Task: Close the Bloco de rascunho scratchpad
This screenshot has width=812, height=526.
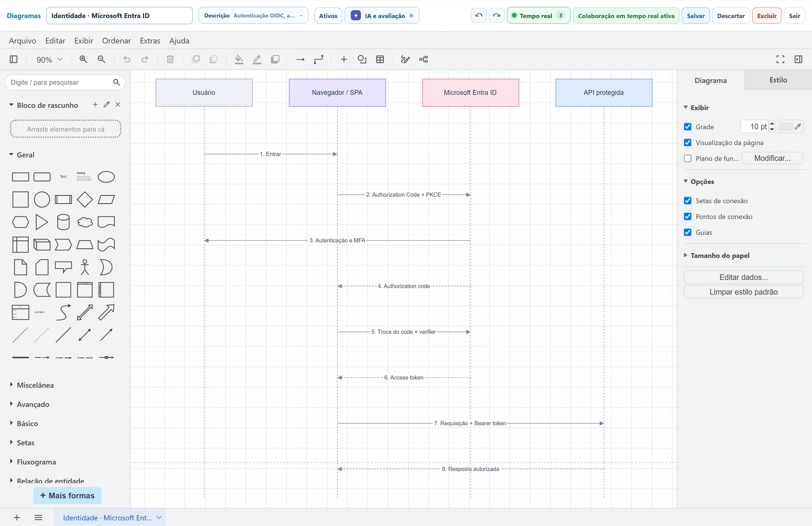Action: click(x=118, y=104)
